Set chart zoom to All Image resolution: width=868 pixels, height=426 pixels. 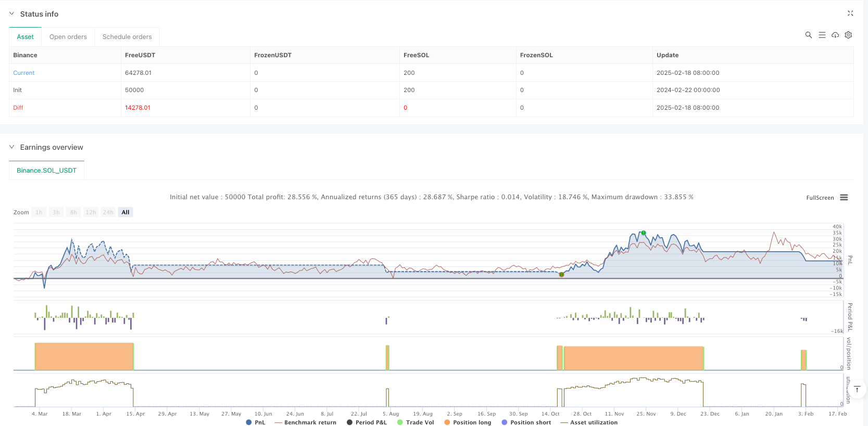[x=125, y=212]
